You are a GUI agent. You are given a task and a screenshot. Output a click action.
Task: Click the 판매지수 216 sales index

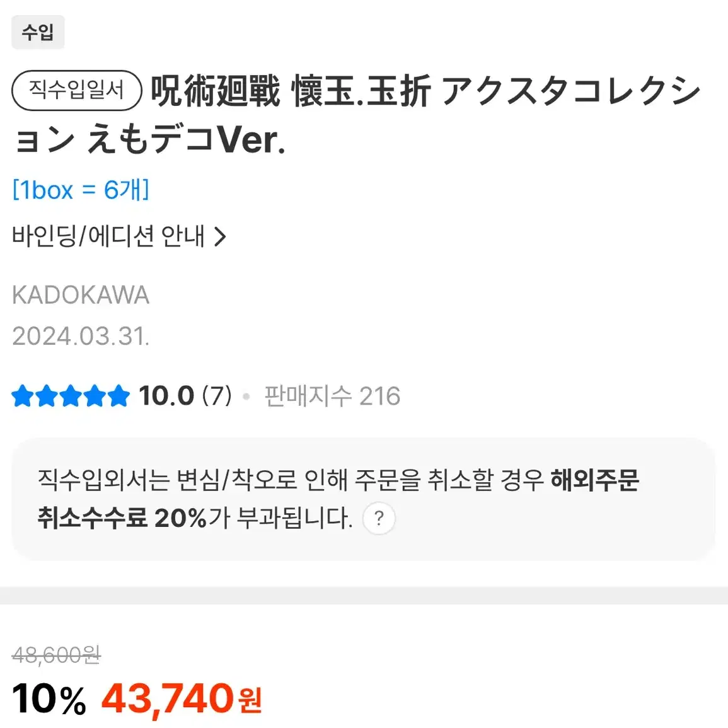tap(332, 396)
